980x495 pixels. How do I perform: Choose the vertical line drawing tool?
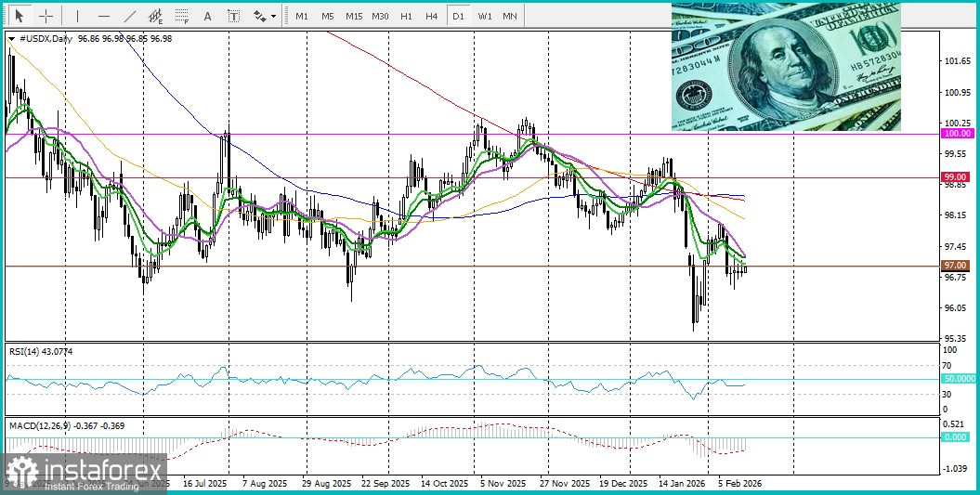pos(77,16)
